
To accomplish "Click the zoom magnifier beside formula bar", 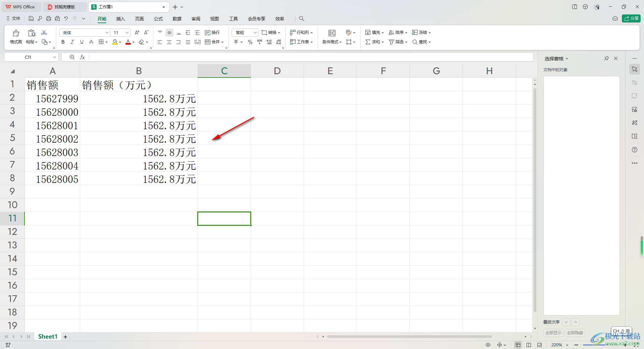I will pyautogui.click(x=72, y=57).
